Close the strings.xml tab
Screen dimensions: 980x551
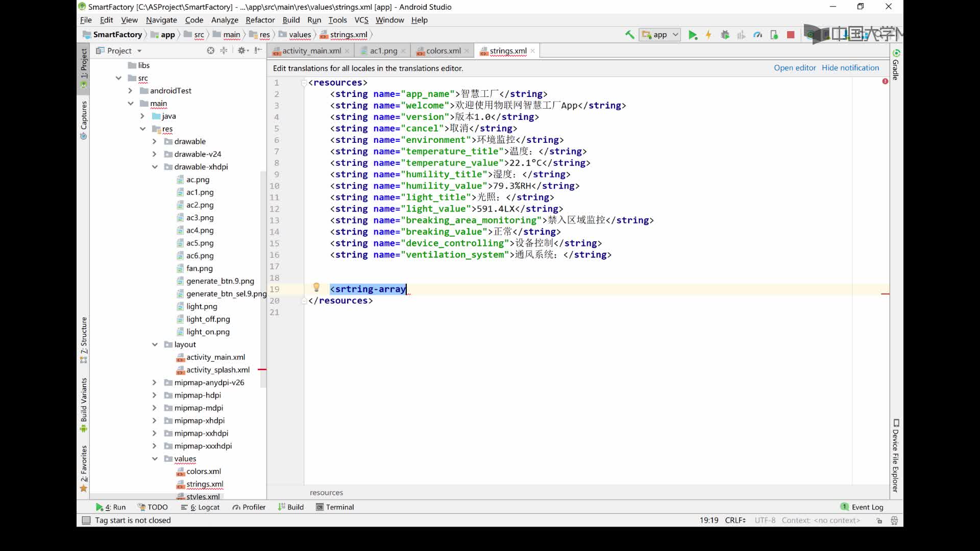(532, 51)
